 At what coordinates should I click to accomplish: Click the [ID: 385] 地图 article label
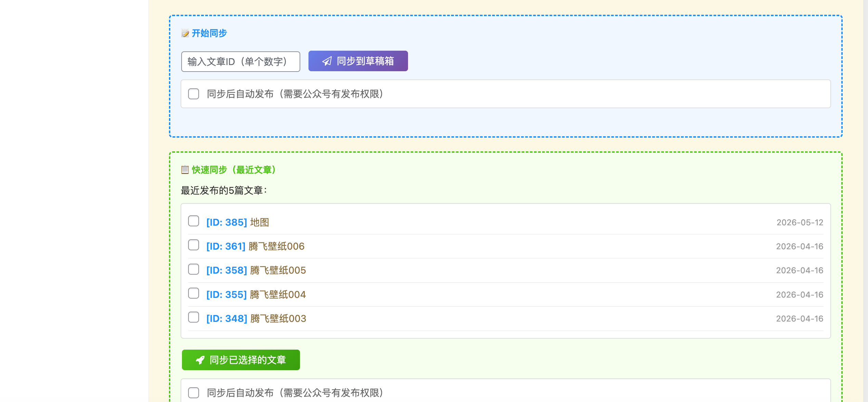[x=238, y=222]
